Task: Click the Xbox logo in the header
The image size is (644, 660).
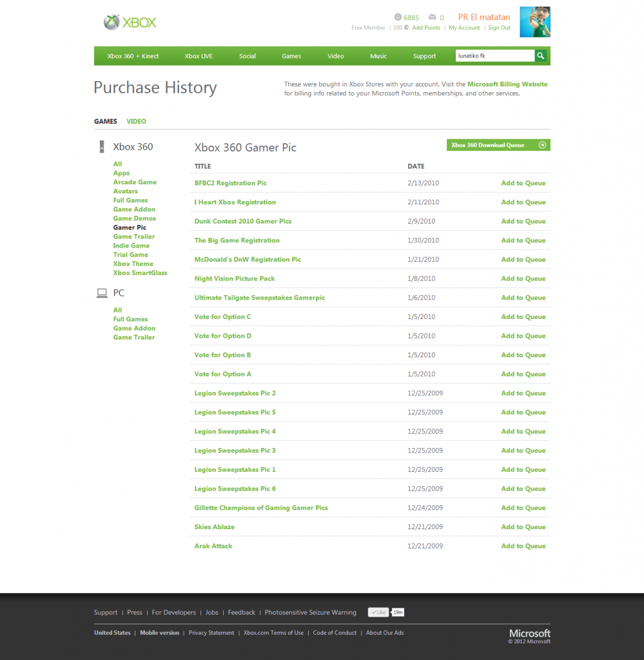Action: (130, 23)
